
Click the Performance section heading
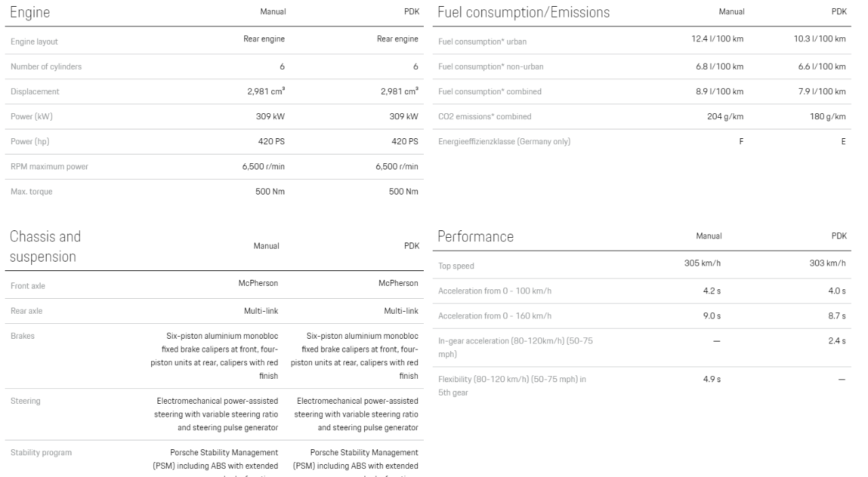pyautogui.click(x=475, y=236)
